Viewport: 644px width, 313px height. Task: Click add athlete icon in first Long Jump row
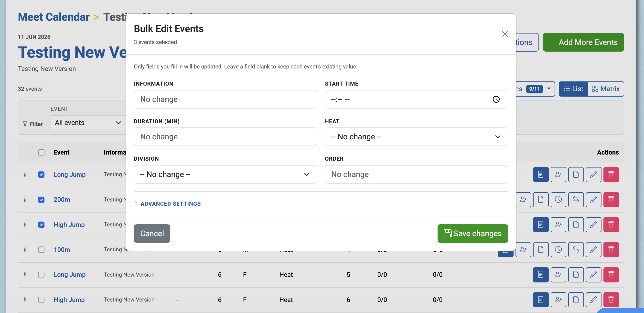[x=558, y=174]
